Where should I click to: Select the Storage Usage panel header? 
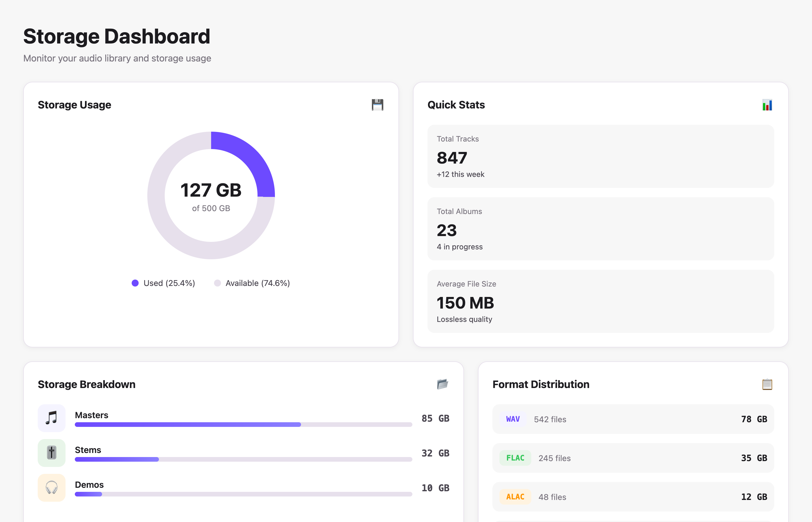[x=75, y=105]
